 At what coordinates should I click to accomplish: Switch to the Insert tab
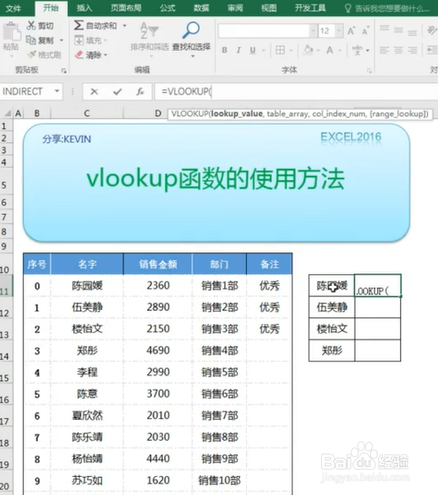[x=84, y=8]
